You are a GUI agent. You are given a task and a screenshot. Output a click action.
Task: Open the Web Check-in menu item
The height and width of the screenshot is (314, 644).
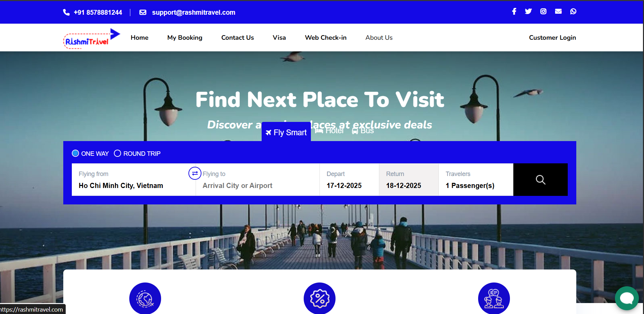[x=326, y=38]
